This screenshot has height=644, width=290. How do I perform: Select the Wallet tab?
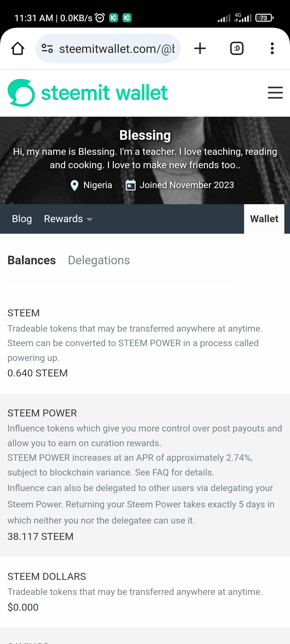tap(264, 219)
